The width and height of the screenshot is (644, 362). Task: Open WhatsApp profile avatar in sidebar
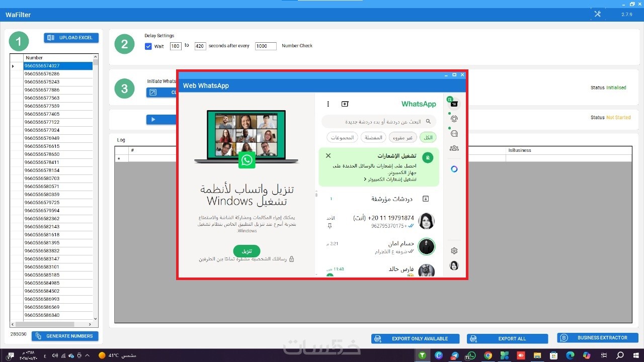coord(454,265)
